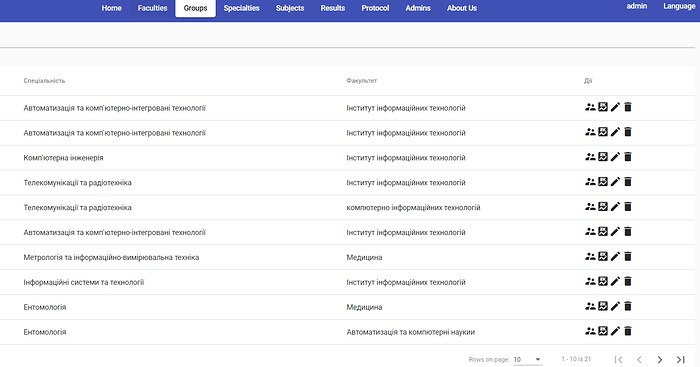The height and width of the screenshot is (367, 700).
Task: Click the Автоматизація та компютерні науки faculty cell
Action: tap(411, 332)
